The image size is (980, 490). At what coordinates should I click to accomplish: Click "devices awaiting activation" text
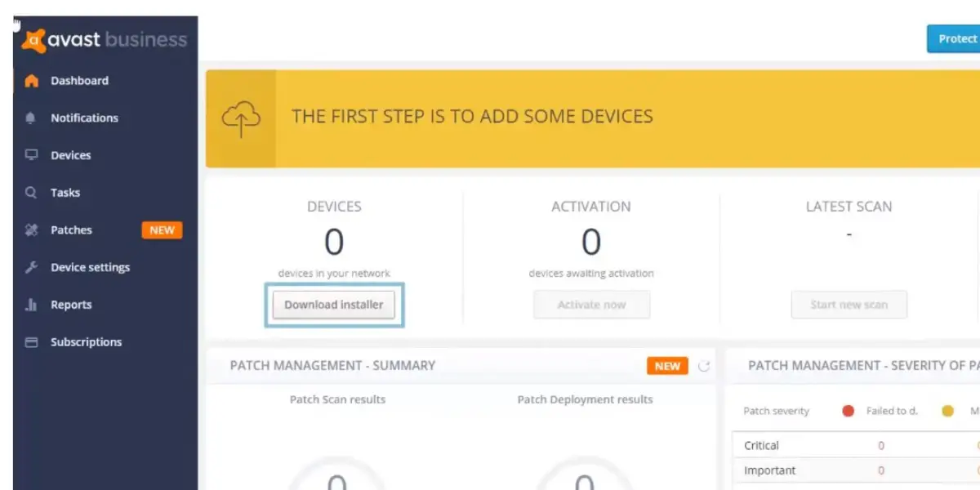coord(591,274)
